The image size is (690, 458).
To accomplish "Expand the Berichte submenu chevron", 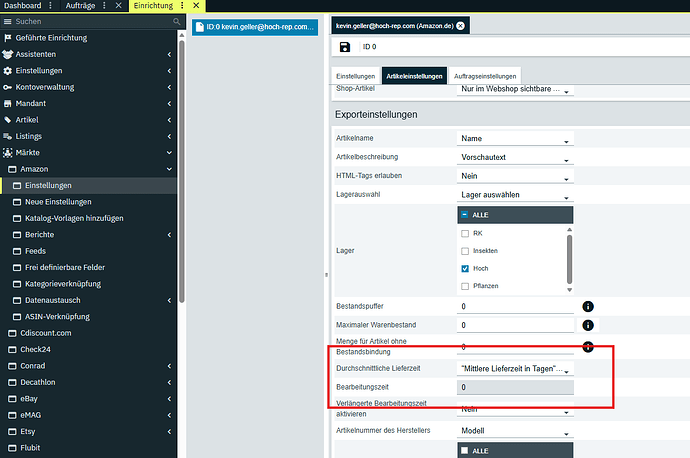I will pyautogui.click(x=169, y=235).
